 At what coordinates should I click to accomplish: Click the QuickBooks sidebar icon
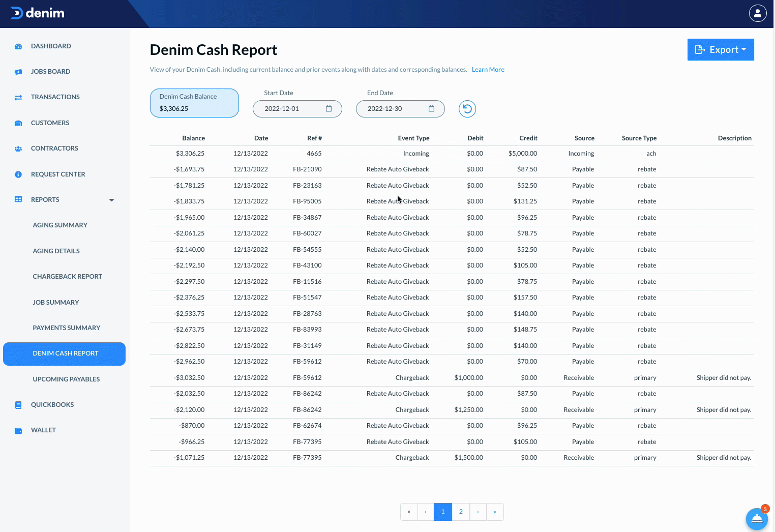[18, 405]
